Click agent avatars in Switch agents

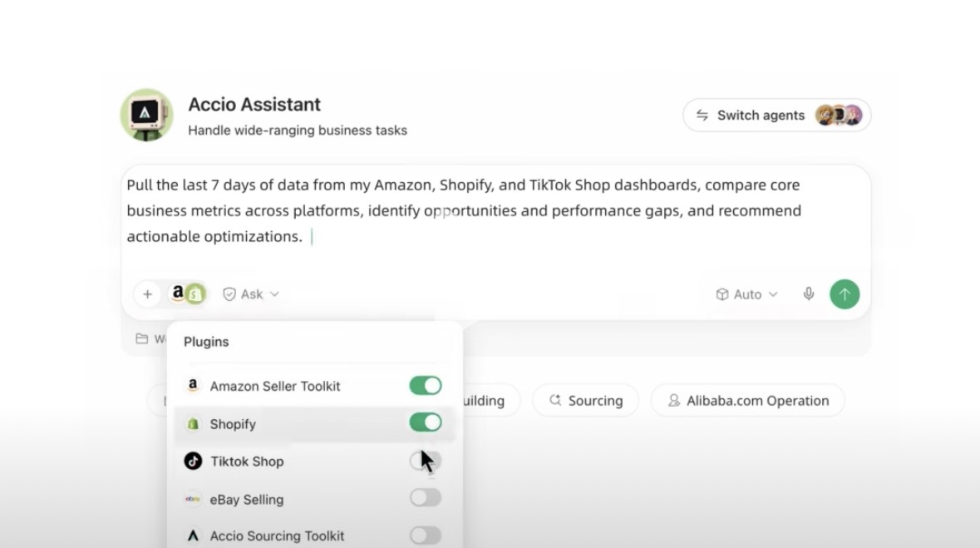839,115
